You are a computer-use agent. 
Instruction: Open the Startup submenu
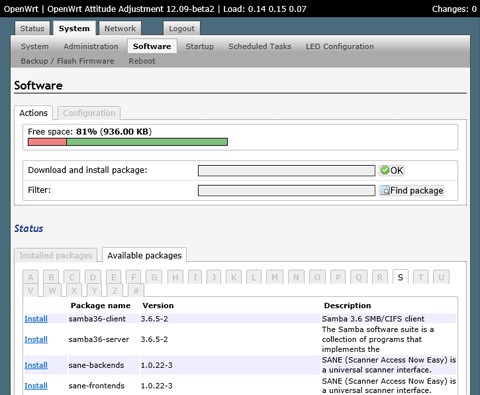(x=200, y=46)
